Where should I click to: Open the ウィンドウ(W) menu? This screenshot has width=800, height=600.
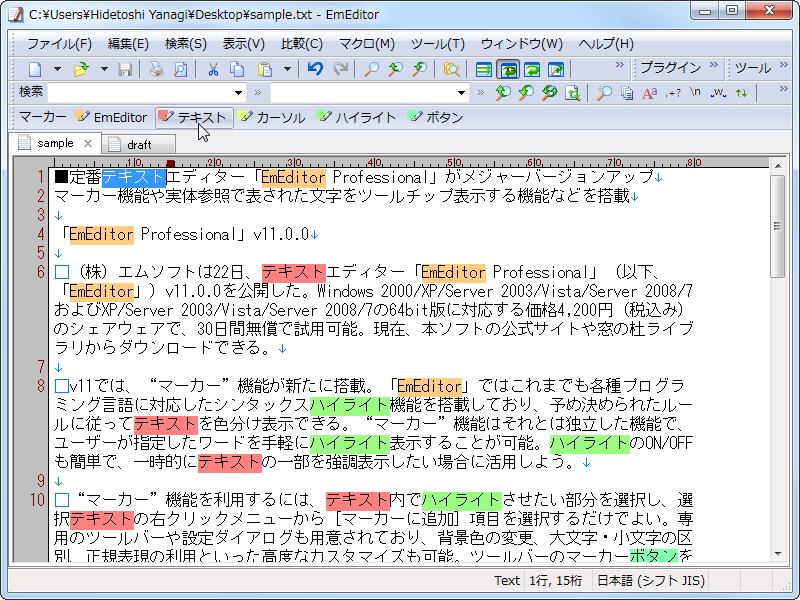pos(521,44)
